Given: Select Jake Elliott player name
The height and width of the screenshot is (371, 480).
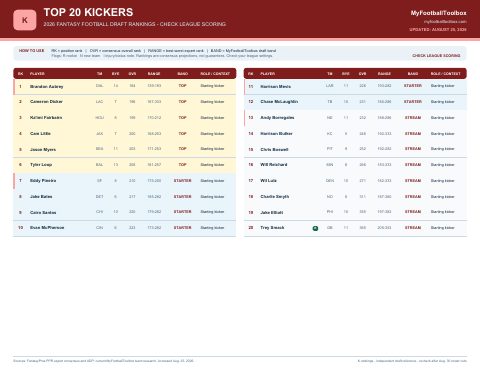Looking at the screenshot, I should pos(272,212).
